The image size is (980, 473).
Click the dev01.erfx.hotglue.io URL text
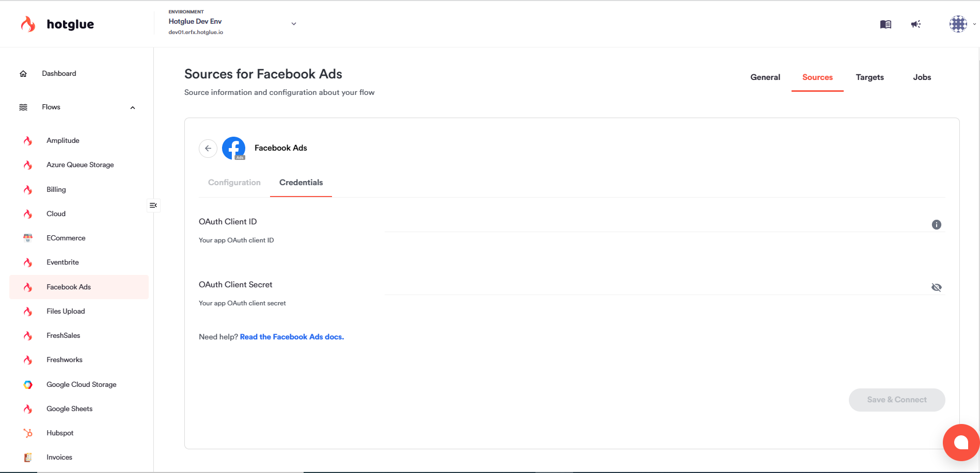tap(196, 32)
